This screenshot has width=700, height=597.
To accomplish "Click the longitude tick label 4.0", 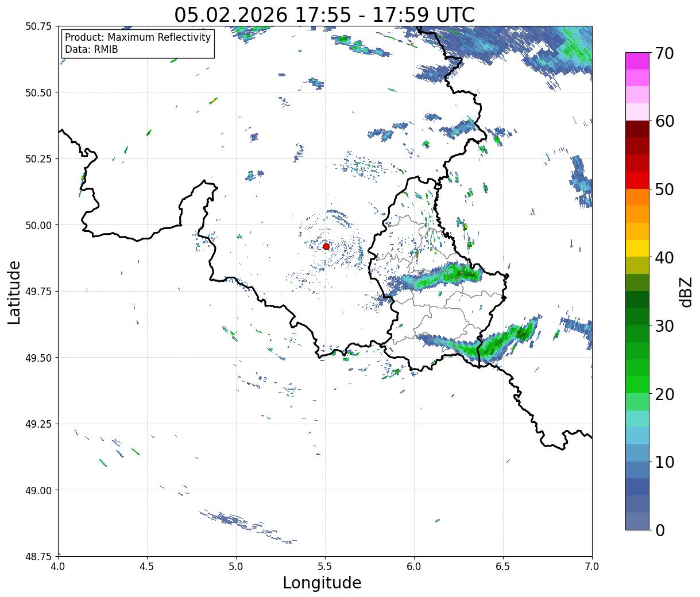I will 58,566.
